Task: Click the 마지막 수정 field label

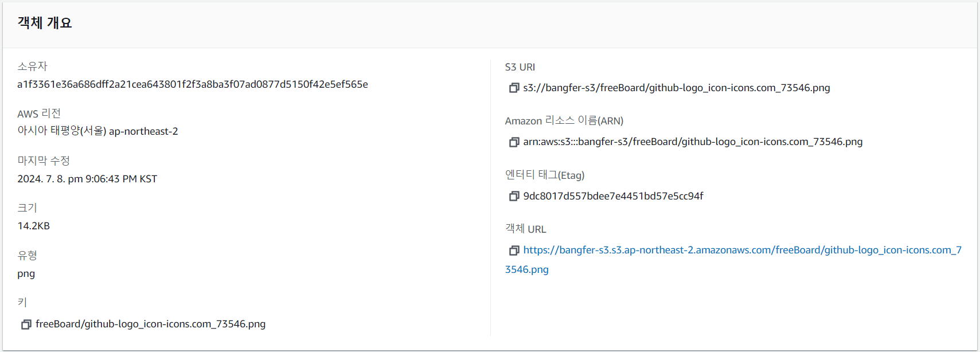Action: 44,161
